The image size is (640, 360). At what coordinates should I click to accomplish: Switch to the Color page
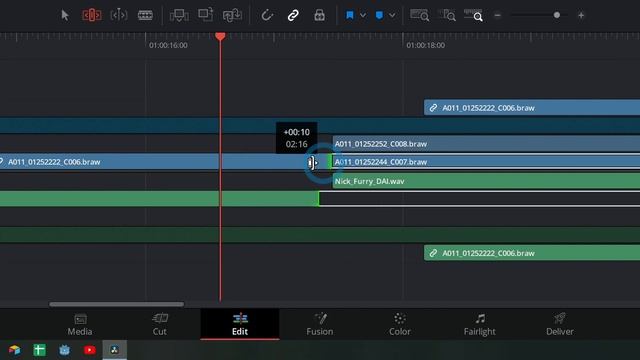400,324
